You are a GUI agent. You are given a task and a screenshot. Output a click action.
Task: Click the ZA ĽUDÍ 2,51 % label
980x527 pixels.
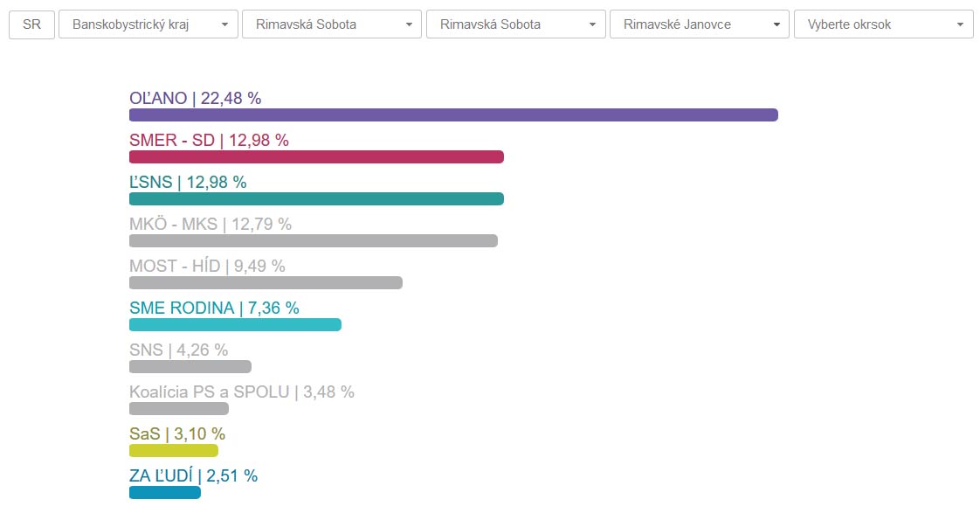193,475
